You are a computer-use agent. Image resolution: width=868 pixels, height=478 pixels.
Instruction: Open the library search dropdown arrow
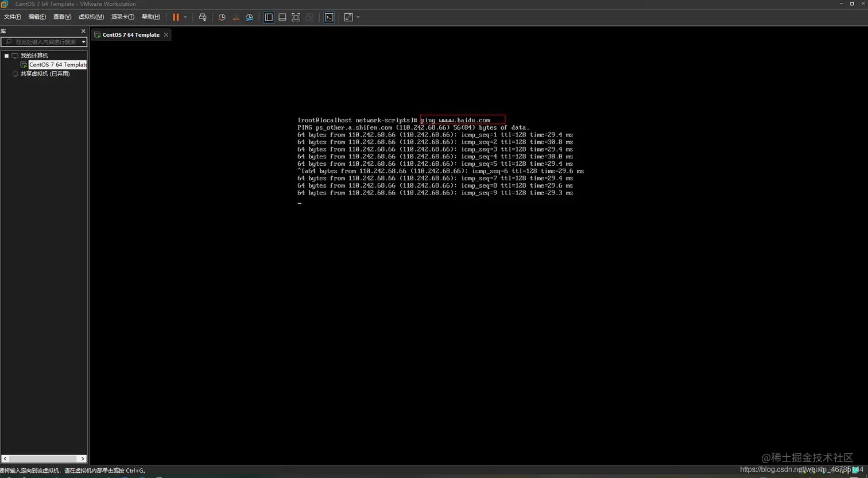point(83,42)
